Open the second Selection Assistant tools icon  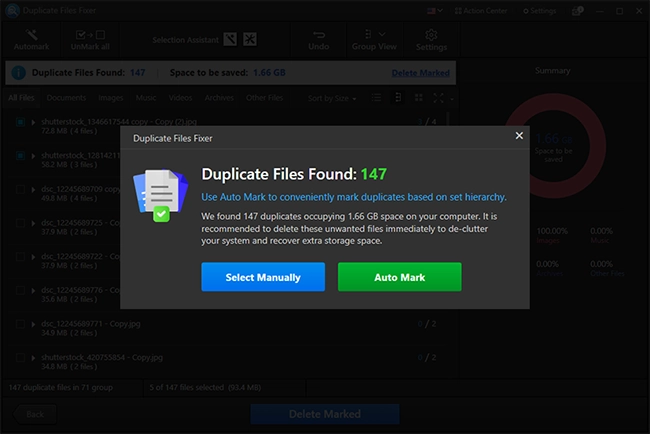[250, 39]
